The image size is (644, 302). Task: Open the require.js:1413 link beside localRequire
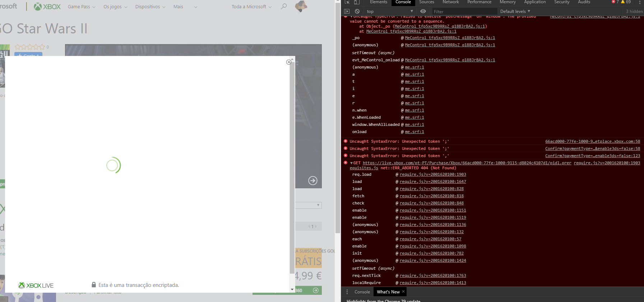pos(433,283)
